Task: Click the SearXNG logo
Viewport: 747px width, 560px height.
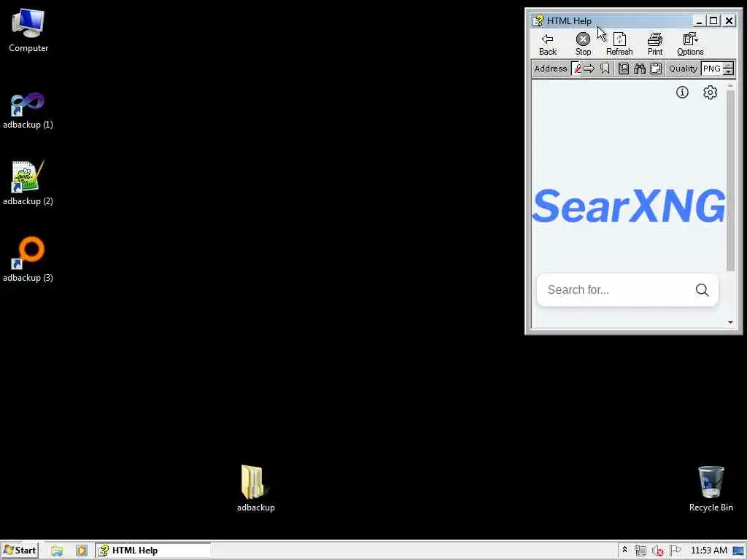Action: [628, 206]
